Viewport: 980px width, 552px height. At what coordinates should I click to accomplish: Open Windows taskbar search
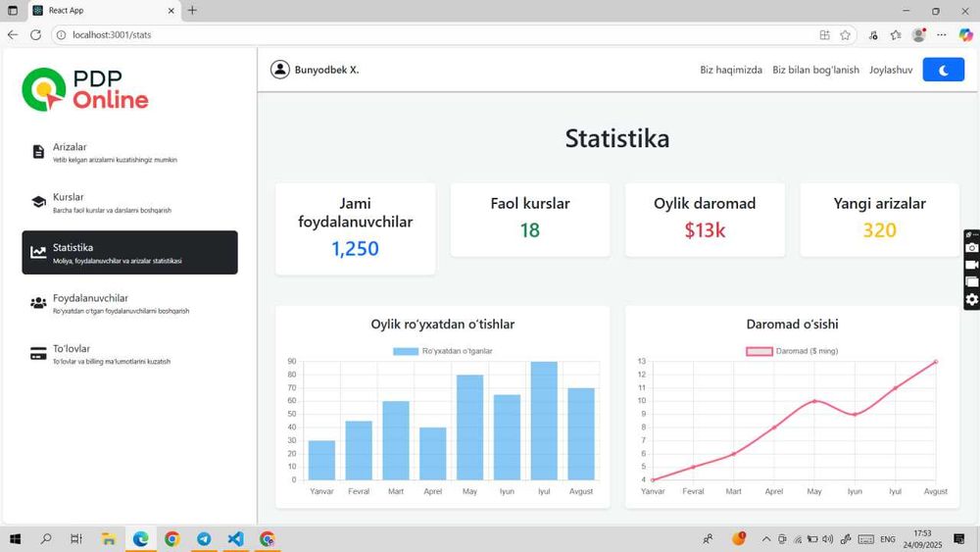click(46, 539)
